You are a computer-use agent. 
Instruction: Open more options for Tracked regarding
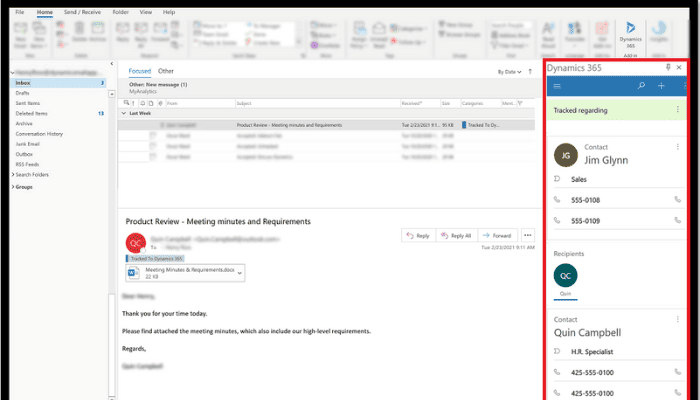678,109
